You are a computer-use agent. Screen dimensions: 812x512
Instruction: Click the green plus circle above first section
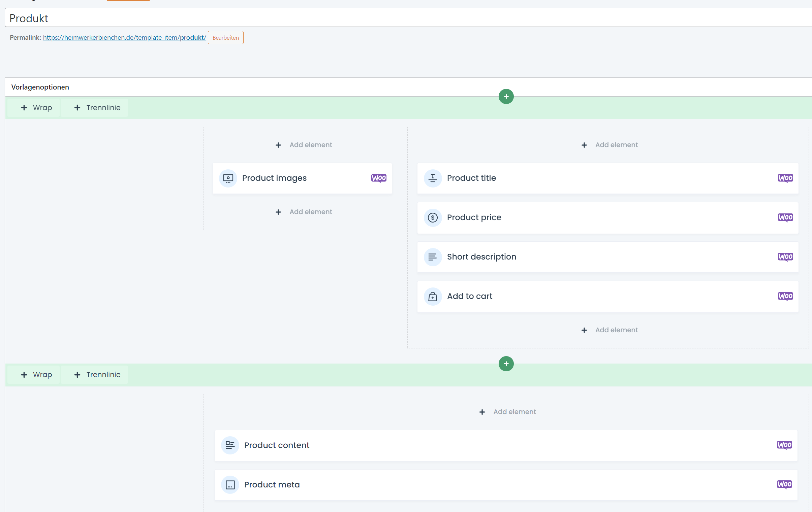(506, 97)
